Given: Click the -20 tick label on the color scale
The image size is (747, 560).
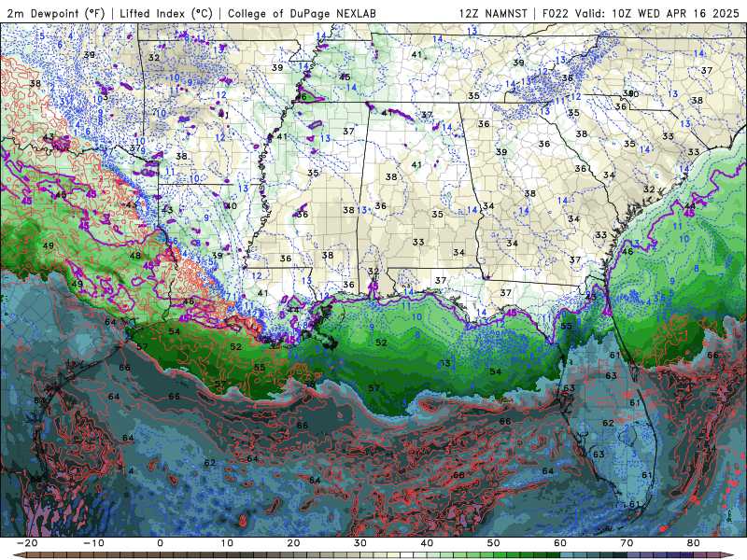Looking at the screenshot, I should pos(27,543).
